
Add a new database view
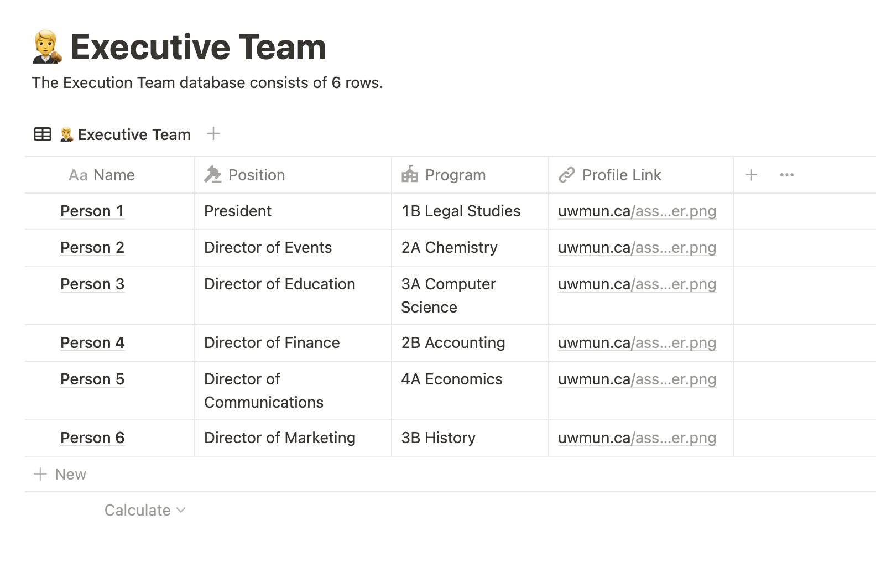213,134
